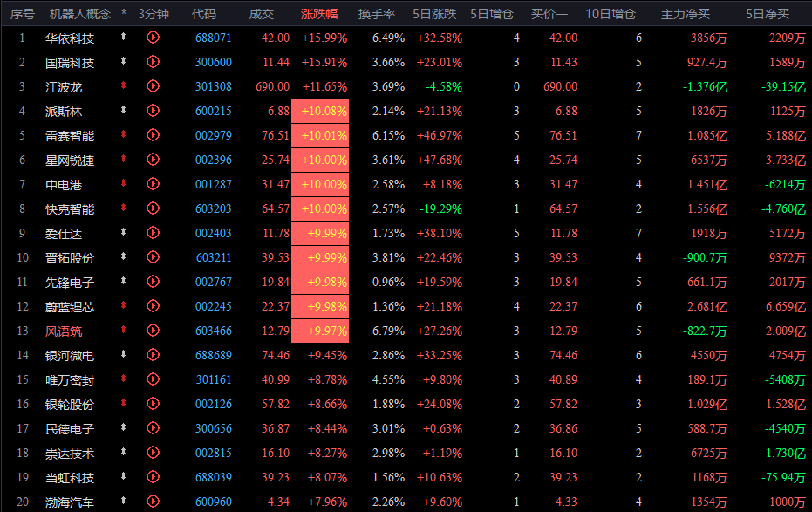Viewport: 812px width, 512px height.
Task: Sort by 主力净买 column header
Action: pyautogui.click(x=686, y=14)
